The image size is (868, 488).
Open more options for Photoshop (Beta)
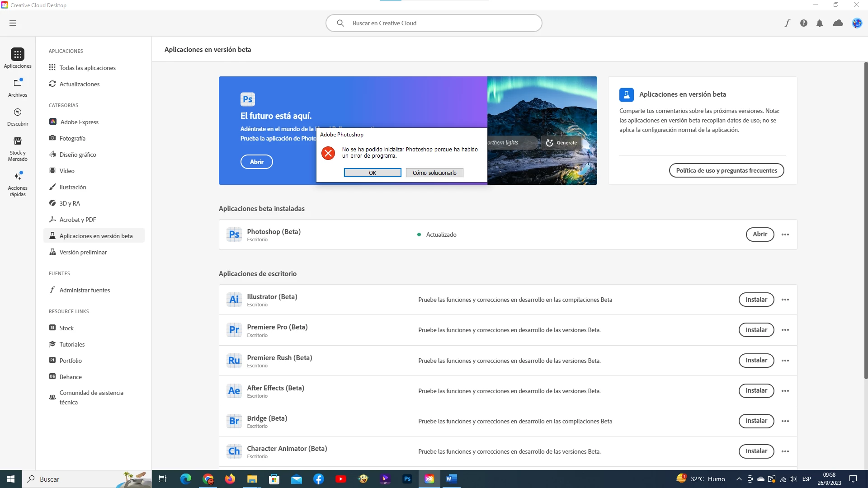(785, 235)
